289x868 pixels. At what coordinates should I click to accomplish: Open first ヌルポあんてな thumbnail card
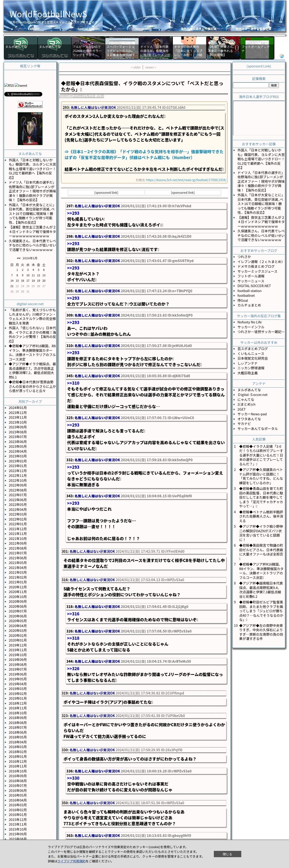click(21, 48)
